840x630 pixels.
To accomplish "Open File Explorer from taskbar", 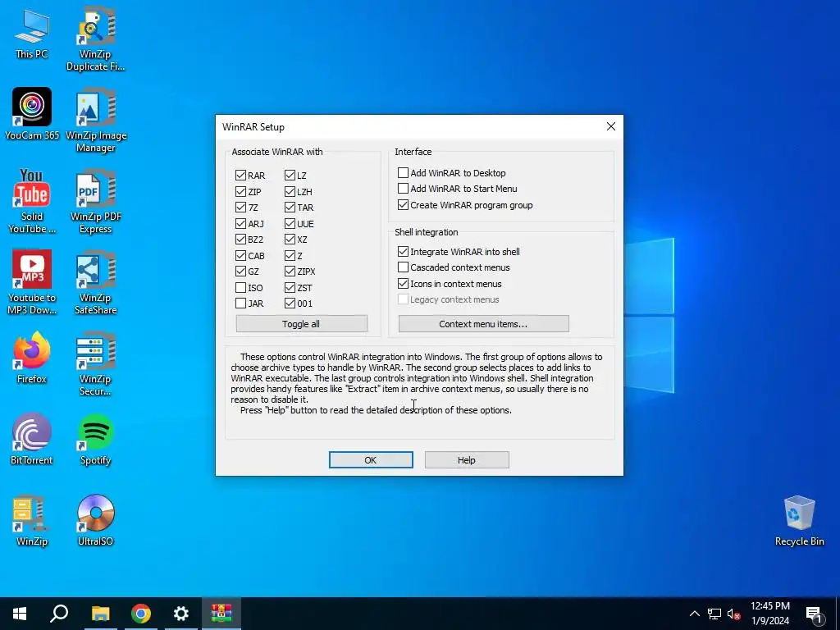I will (x=100, y=614).
